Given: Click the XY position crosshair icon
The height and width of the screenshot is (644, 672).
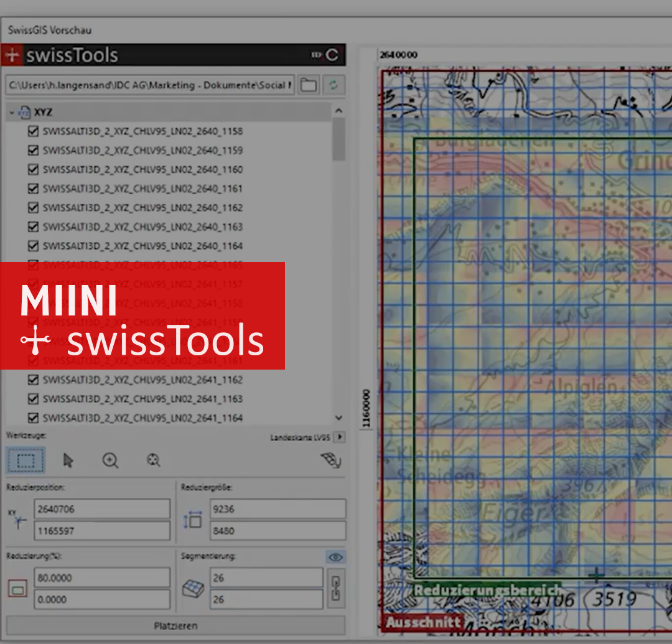Looking at the screenshot, I should tap(18, 520).
